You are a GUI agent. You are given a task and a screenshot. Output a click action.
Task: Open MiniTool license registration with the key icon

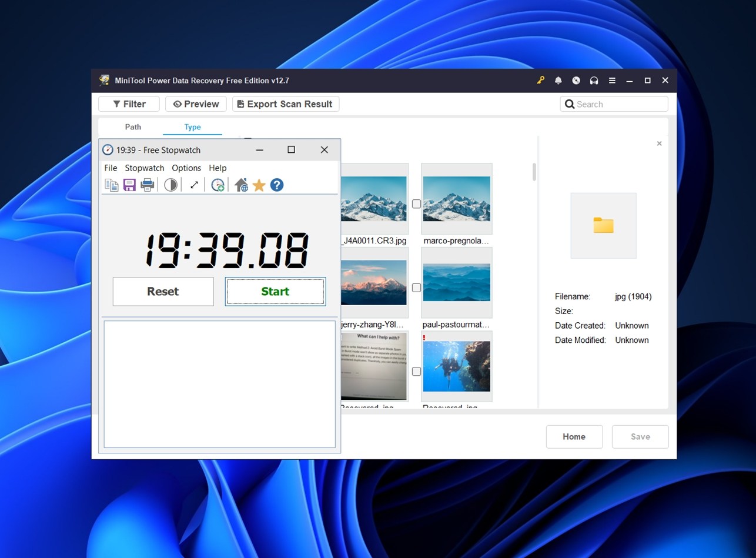tap(540, 81)
